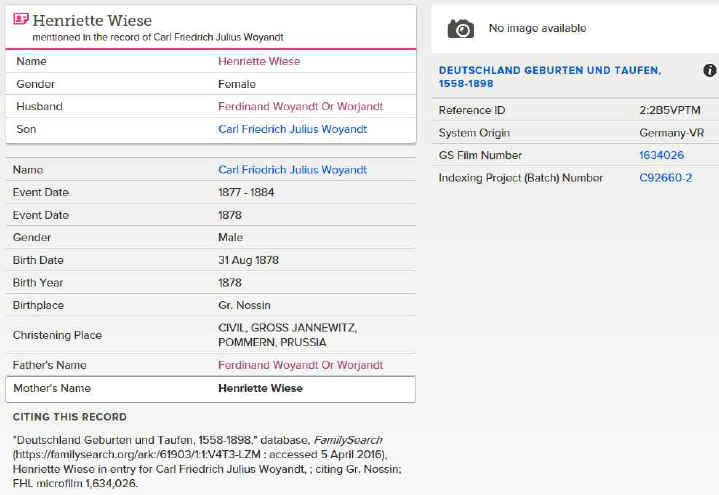Open the collection info icon
This screenshot has width=719, height=495.
pos(709,70)
